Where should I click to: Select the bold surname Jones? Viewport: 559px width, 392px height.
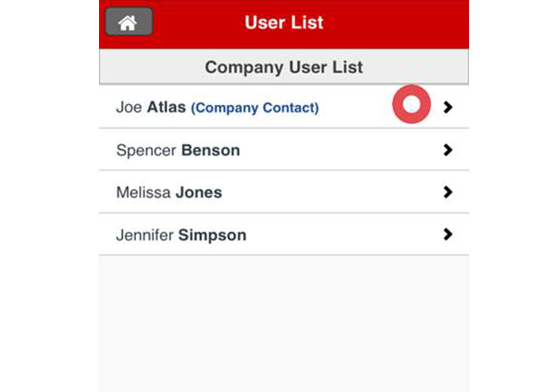pyautogui.click(x=199, y=193)
